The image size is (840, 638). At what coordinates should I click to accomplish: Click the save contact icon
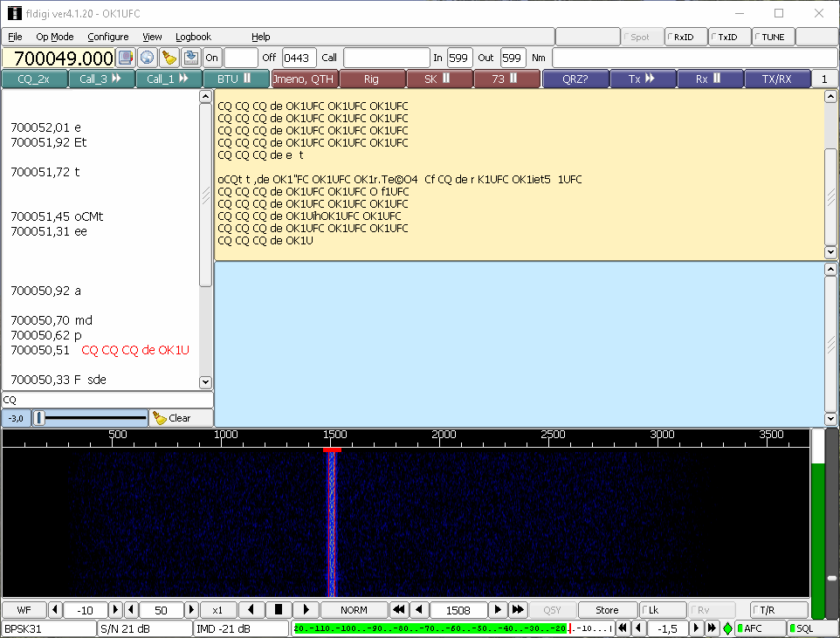(190, 58)
